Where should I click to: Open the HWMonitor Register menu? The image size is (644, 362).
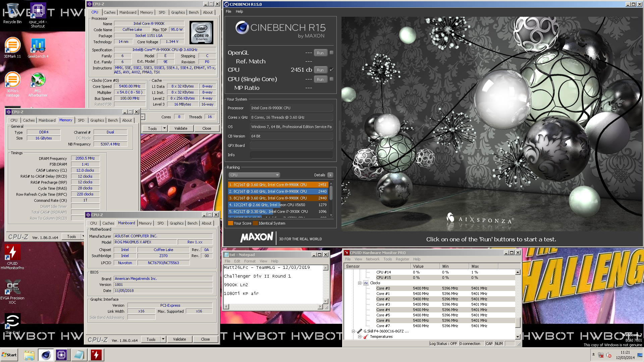point(402,259)
